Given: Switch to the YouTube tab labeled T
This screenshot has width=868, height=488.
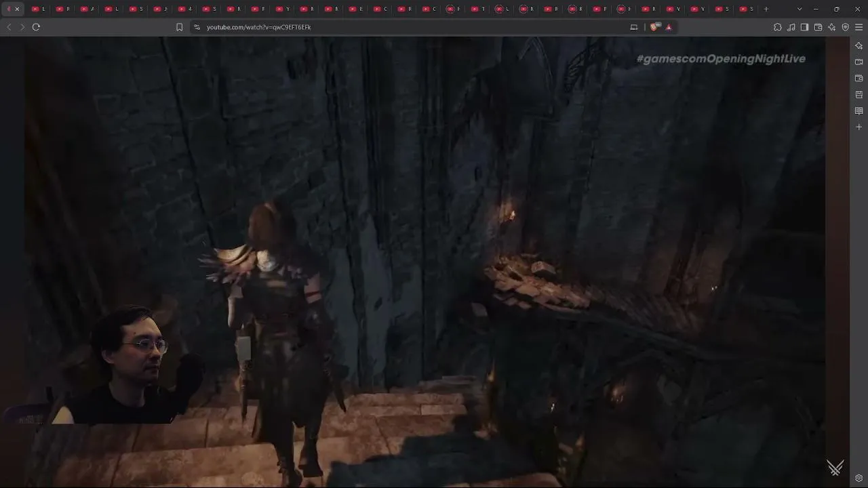Looking at the screenshot, I should pyautogui.click(x=477, y=9).
